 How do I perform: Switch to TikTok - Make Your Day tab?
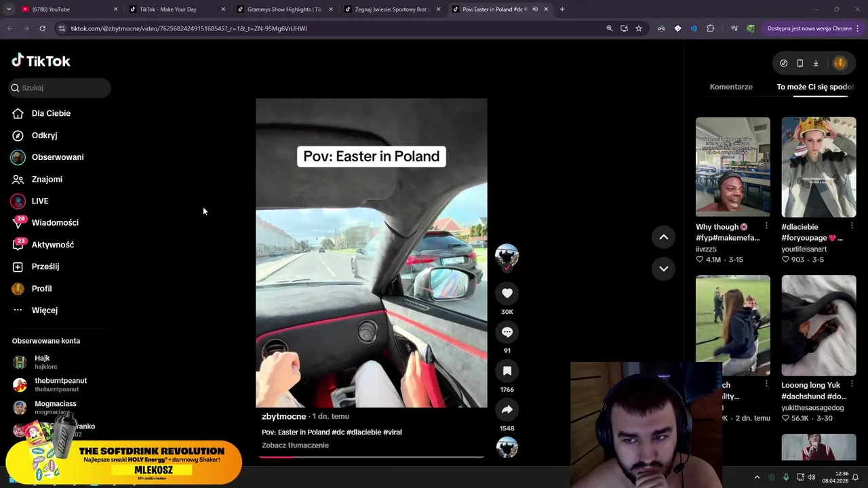178,9
